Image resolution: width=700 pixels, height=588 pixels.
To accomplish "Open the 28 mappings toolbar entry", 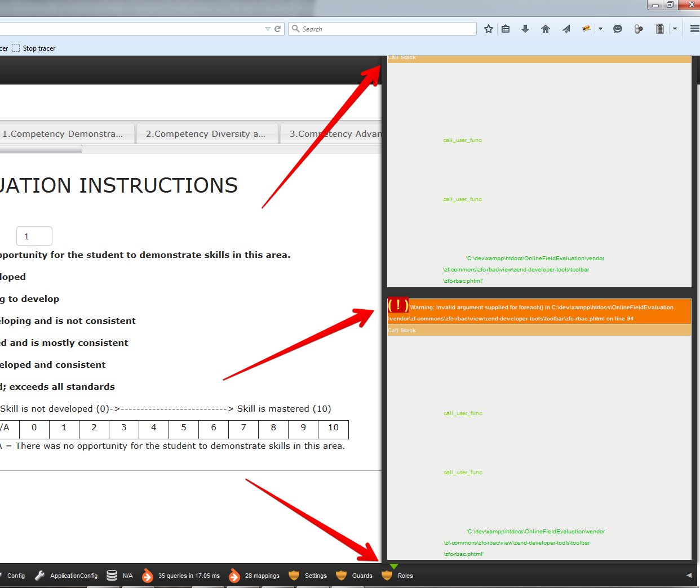I will (x=262, y=576).
